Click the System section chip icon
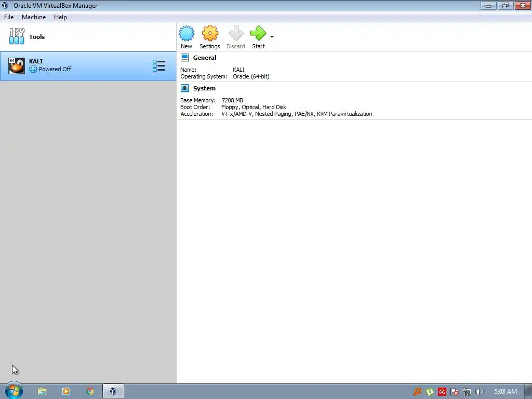 [x=184, y=88]
